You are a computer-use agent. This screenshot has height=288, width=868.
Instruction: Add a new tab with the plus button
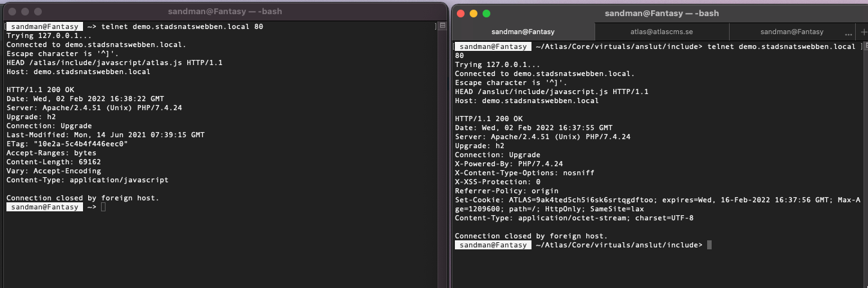(x=863, y=32)
